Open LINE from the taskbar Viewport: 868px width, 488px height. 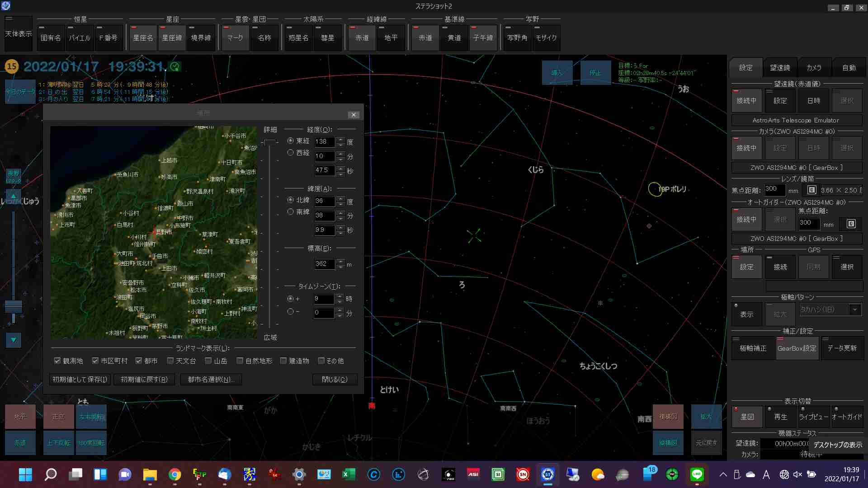point(697,474)
